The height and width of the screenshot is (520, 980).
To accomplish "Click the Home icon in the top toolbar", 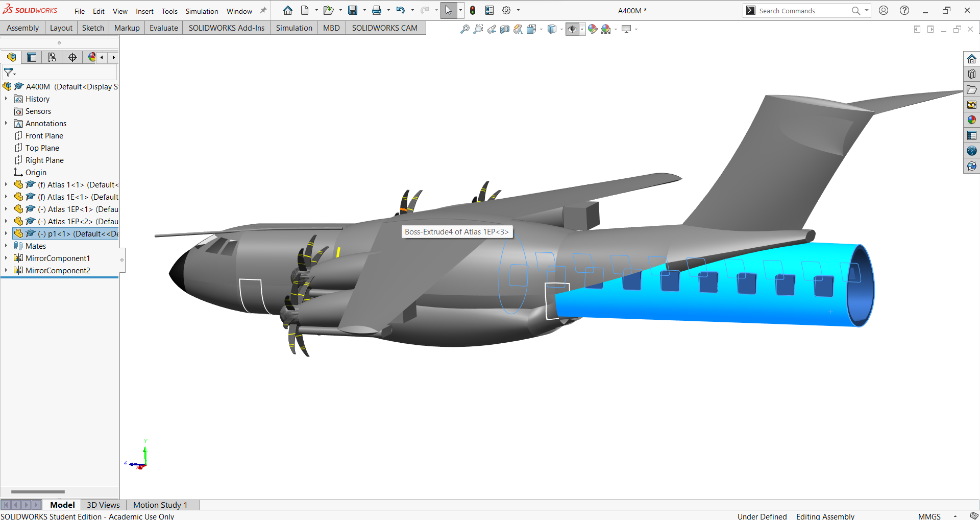I will 288,10.
